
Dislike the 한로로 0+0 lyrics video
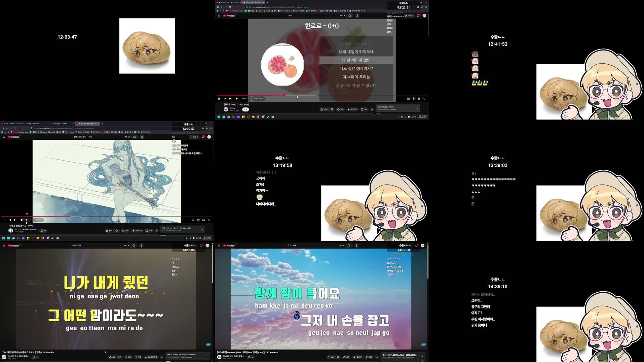pyautogui.click(x=332, y=109)
